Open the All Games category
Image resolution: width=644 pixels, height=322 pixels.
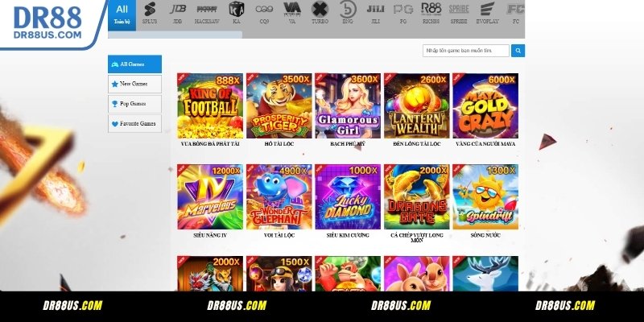click(134, 64)
